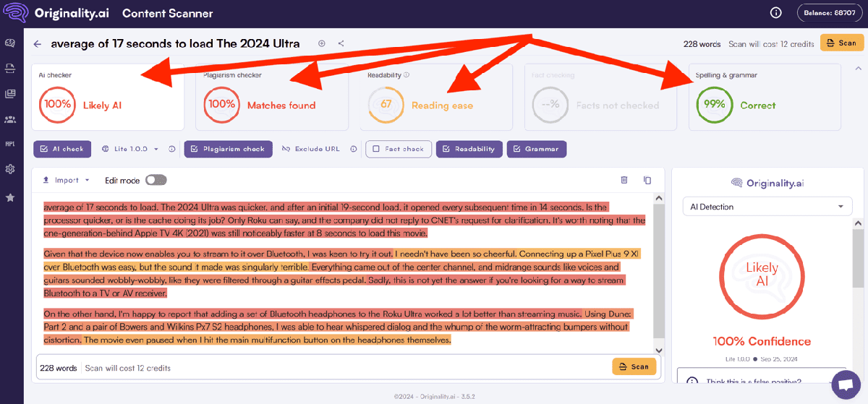Click the back arrow beside the scan title

click(x=38, y=43)
